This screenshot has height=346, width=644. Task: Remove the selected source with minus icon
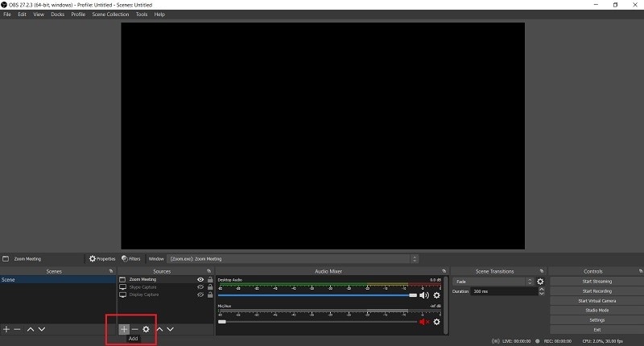pos(134,329)
